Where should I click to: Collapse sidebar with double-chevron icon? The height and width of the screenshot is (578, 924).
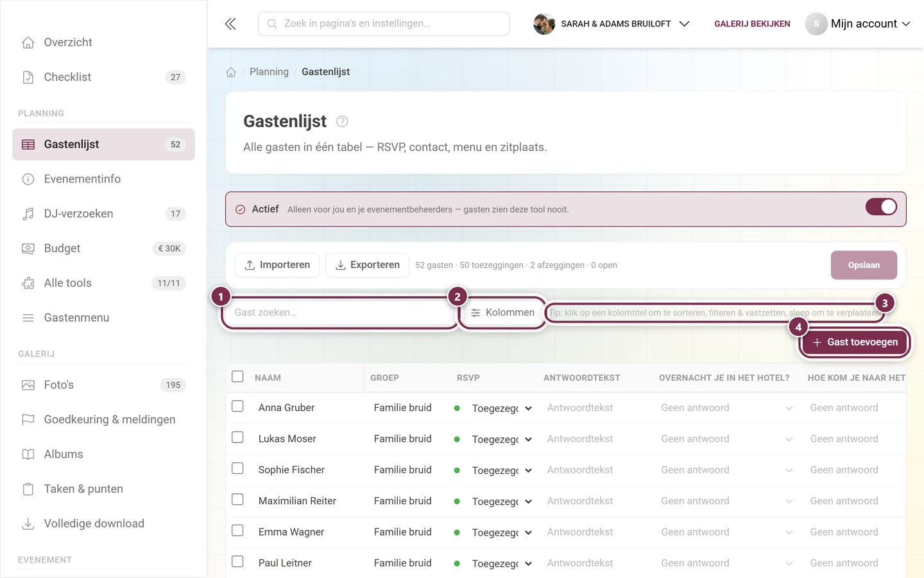point(230,24)
